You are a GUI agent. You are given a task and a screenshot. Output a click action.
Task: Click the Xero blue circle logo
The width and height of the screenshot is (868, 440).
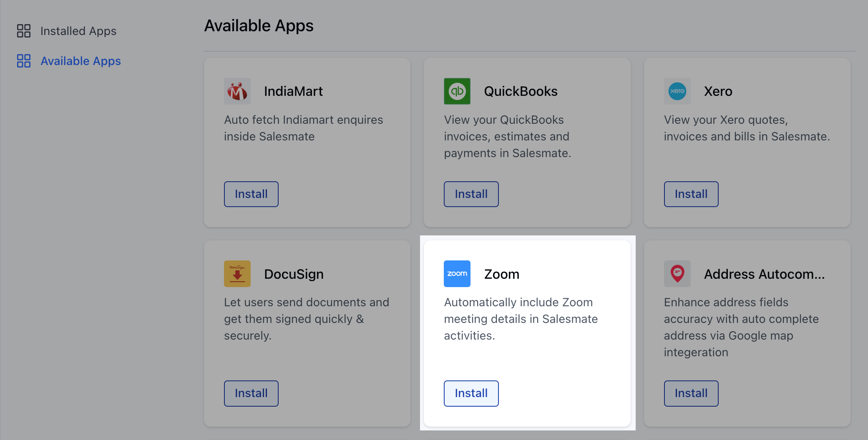[677, 91]
